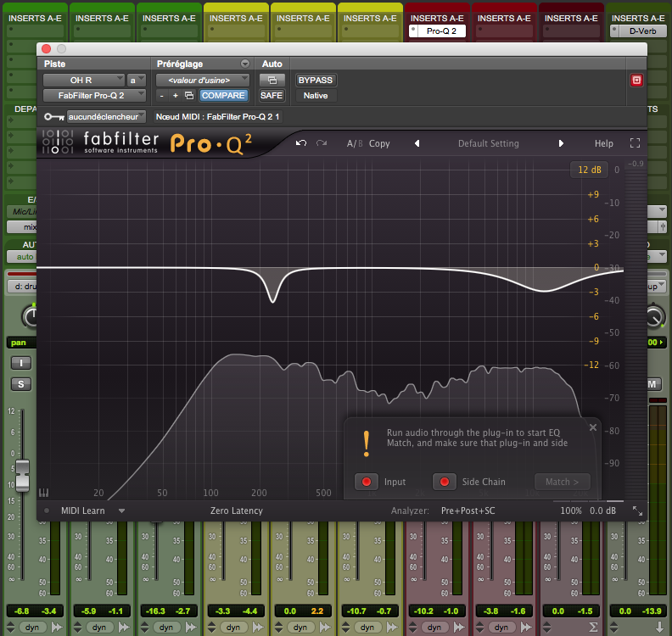Select the previous preset arrow
This screenshot has height=636, width=672.
(x=417, y=143)
